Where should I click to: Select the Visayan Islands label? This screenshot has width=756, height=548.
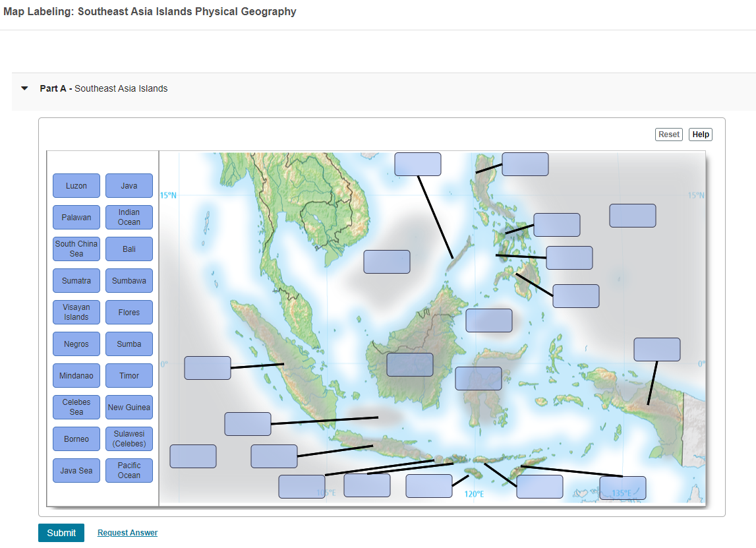(x=76, y=312)
